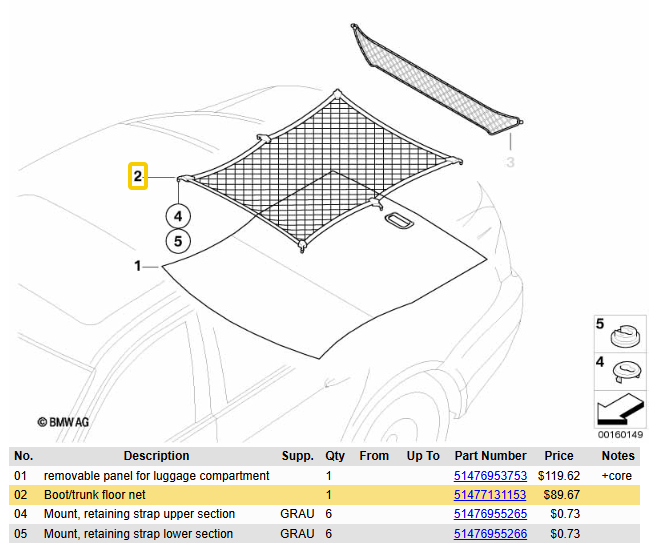656x554 pixels.
Task: Click the '+core' note
Action: [x=616, y=476]
